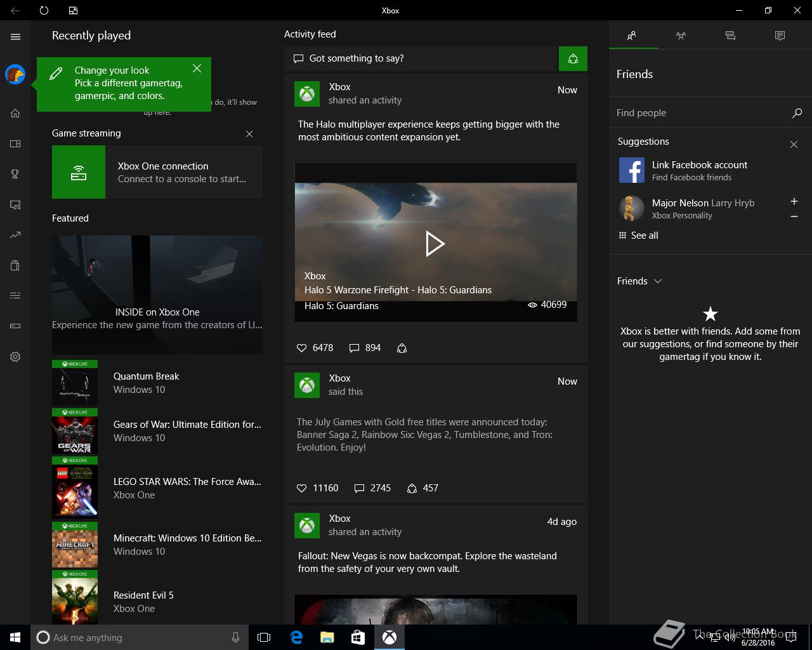Open LEGO STAR WARS The Force Awakens entry
Viewport: 812px width, 650px height.
pos(157,487)
